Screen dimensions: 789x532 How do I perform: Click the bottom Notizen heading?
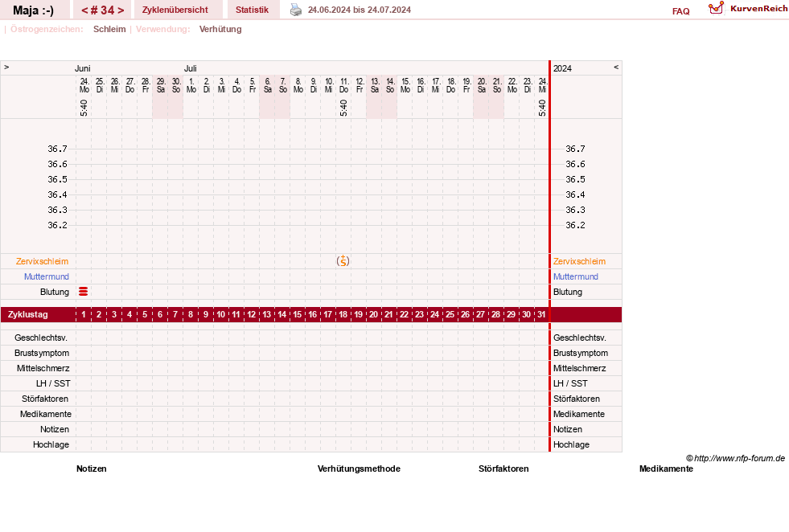pos(92,469)
